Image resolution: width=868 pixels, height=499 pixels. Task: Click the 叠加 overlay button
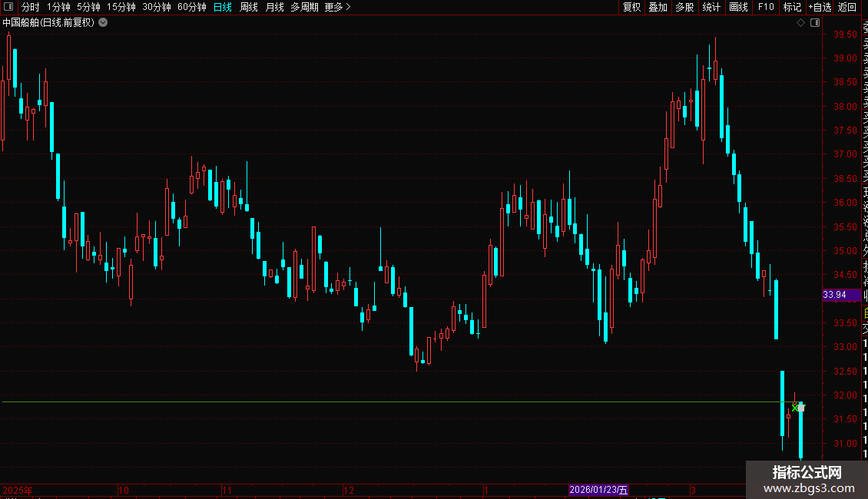pyautogui.click(x=658, y=7)
